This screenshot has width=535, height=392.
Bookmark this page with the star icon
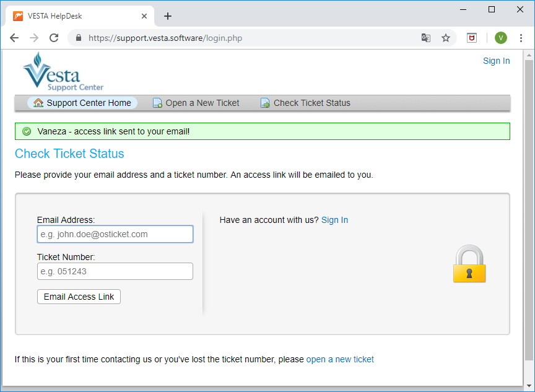[445, 38]
